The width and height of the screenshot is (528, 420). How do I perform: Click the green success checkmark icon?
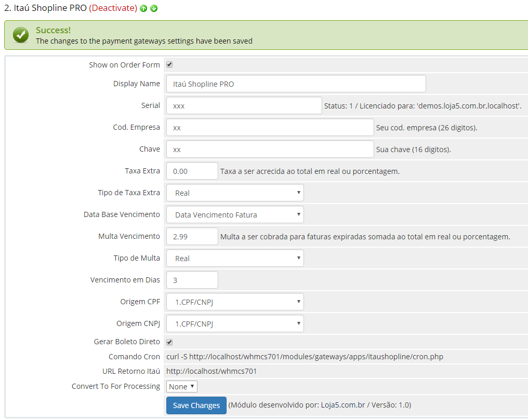tap(21, 35)
